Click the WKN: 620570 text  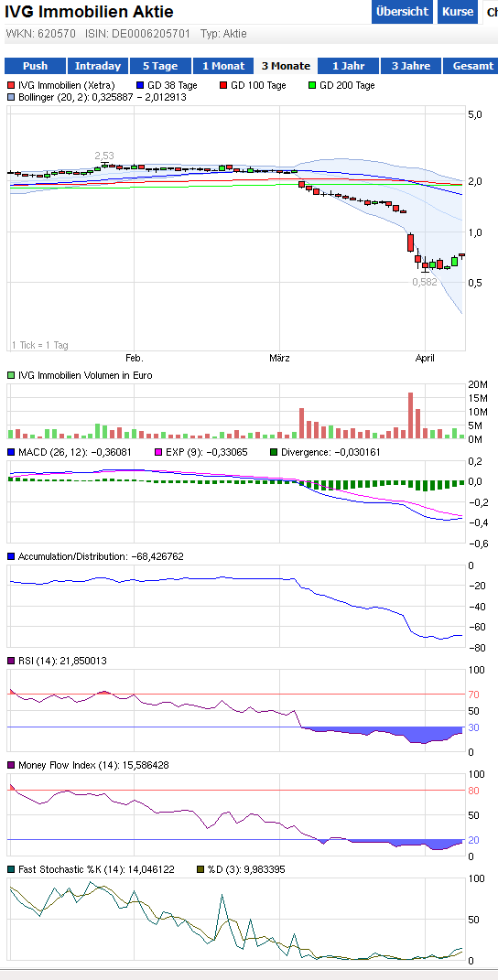40,34
